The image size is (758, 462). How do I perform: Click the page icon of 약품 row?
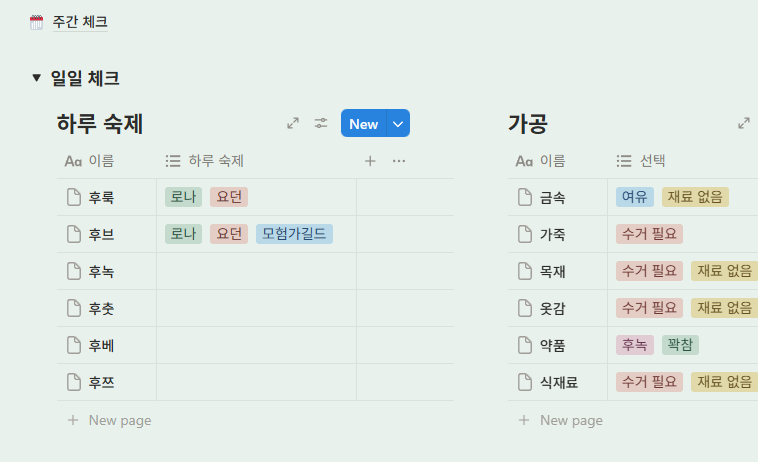[x=525, y=345]
